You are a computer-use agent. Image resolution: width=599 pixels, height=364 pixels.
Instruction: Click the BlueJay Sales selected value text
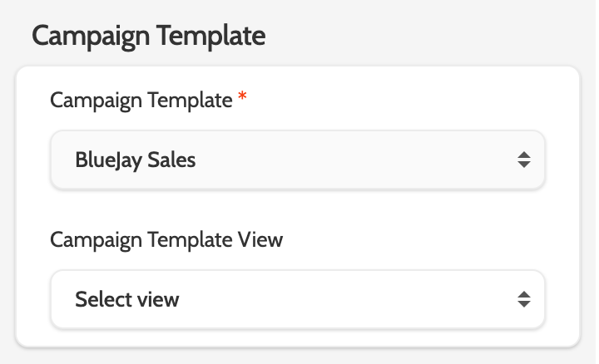(x=135, y=160)
